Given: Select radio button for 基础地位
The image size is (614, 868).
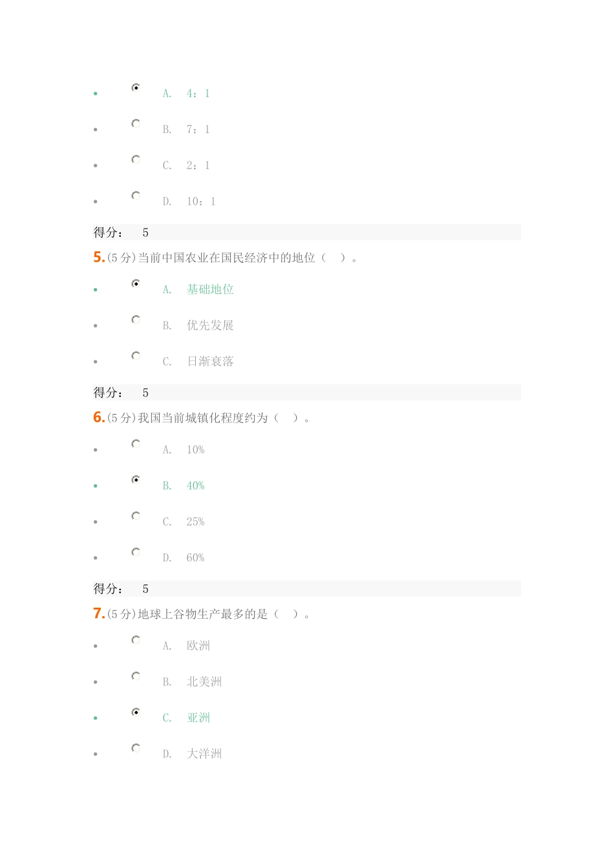Looking at the screenshot, I should click(x=136, y=284).
